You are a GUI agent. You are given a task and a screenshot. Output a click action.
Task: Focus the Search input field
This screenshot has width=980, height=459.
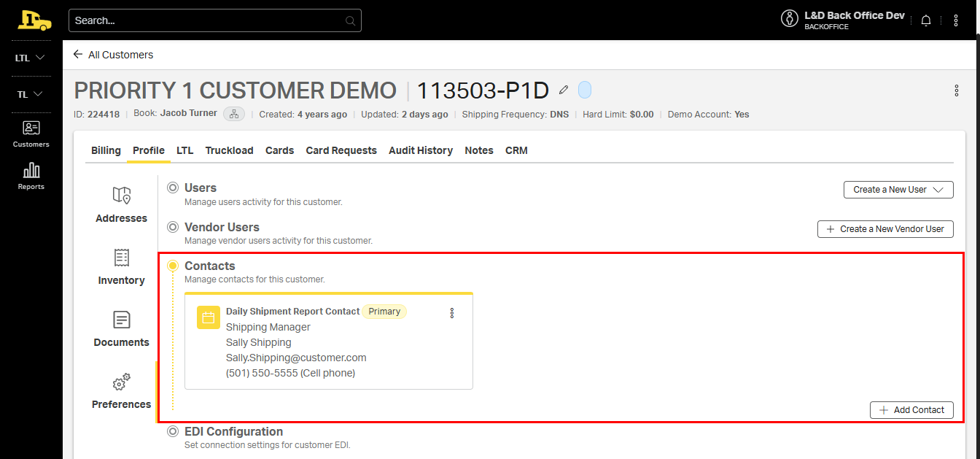(x=215, y=20)
